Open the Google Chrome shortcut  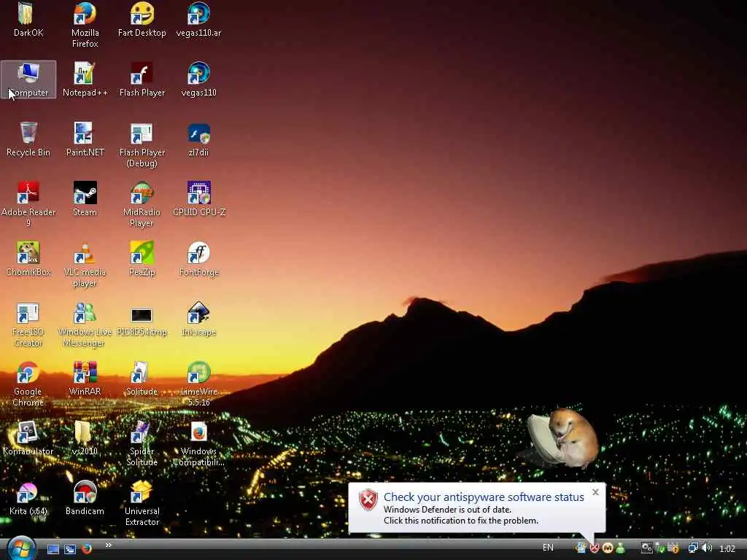tap(28, 384)
